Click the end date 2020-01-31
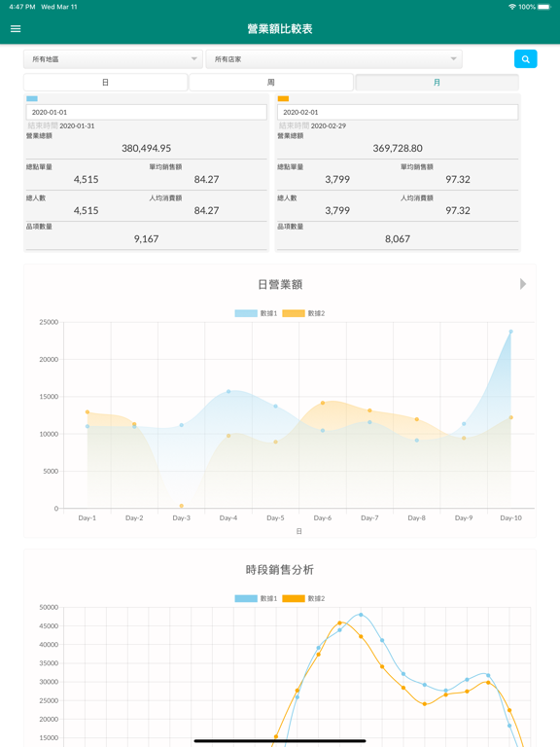The image size is (560, 747). tap(77, 125)
